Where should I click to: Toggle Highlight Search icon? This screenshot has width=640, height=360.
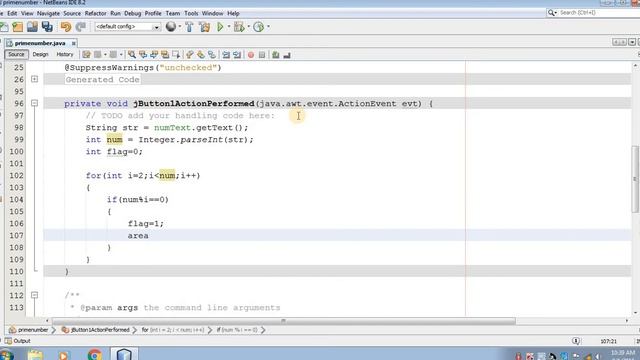(x=165, y=55)
